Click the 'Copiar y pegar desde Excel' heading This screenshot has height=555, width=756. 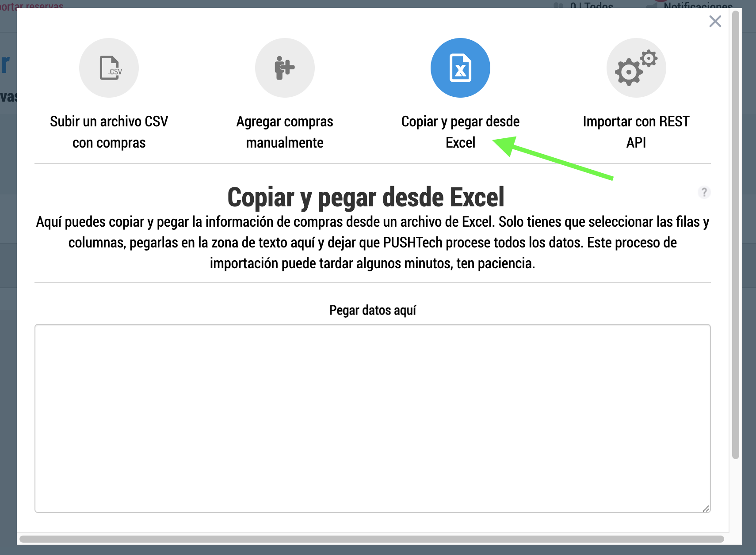click(x=366, y=197)
